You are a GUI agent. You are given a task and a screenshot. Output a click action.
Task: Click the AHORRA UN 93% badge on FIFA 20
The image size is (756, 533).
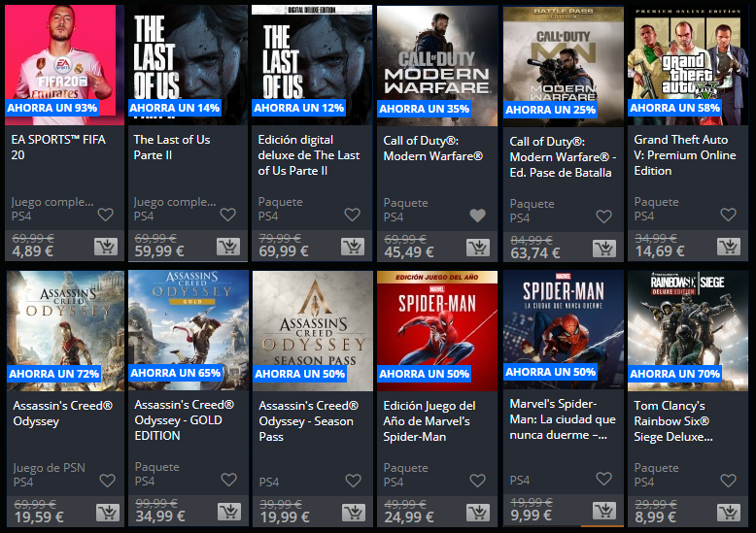click(52, 108)
